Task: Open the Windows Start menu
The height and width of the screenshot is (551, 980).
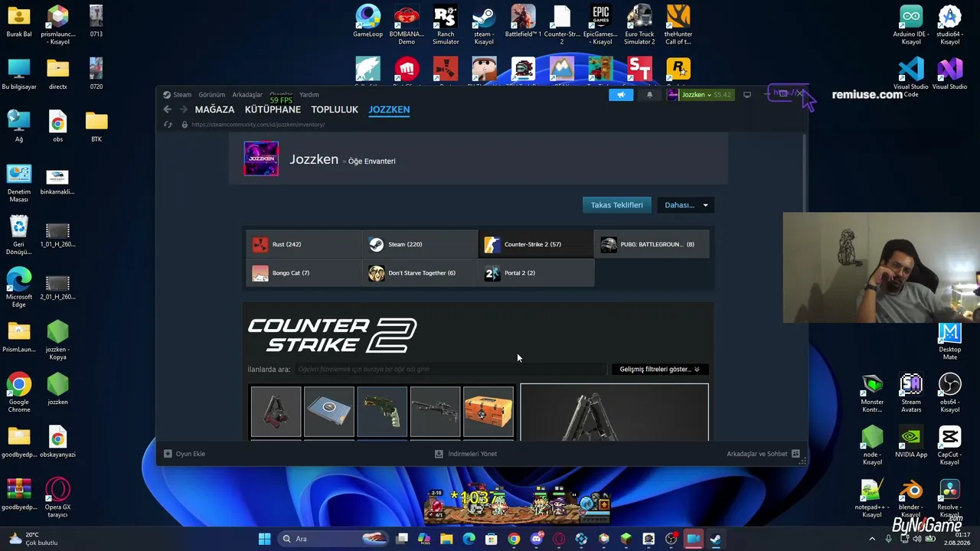Action: (x=264, y=539)
